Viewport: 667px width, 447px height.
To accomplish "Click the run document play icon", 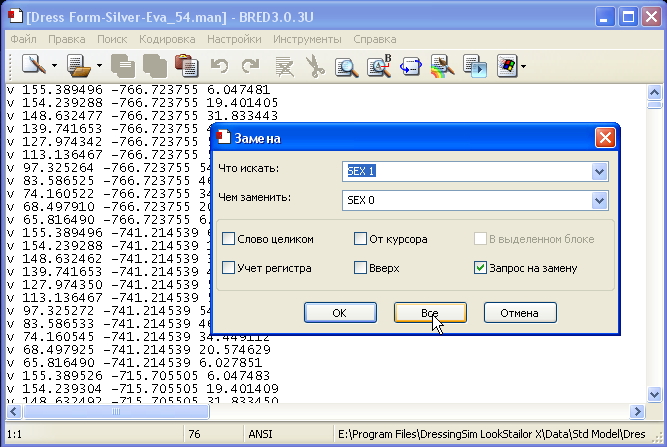I will [474, 66].
